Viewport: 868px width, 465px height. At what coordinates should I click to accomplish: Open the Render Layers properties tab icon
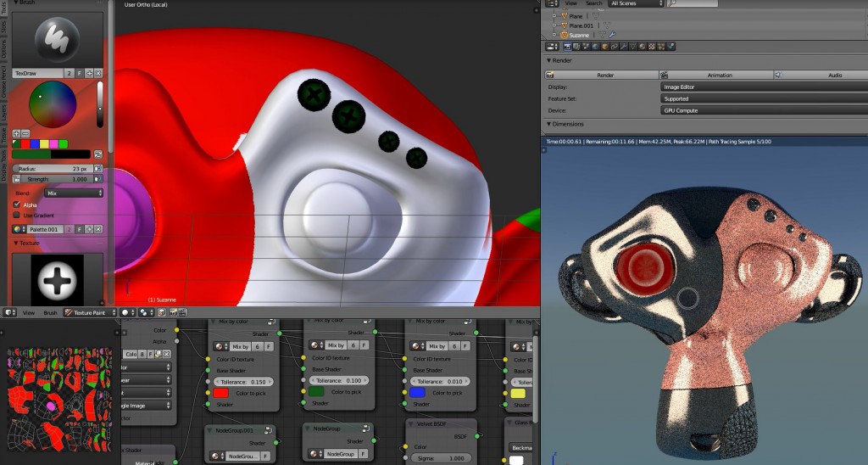click(576, 47)
